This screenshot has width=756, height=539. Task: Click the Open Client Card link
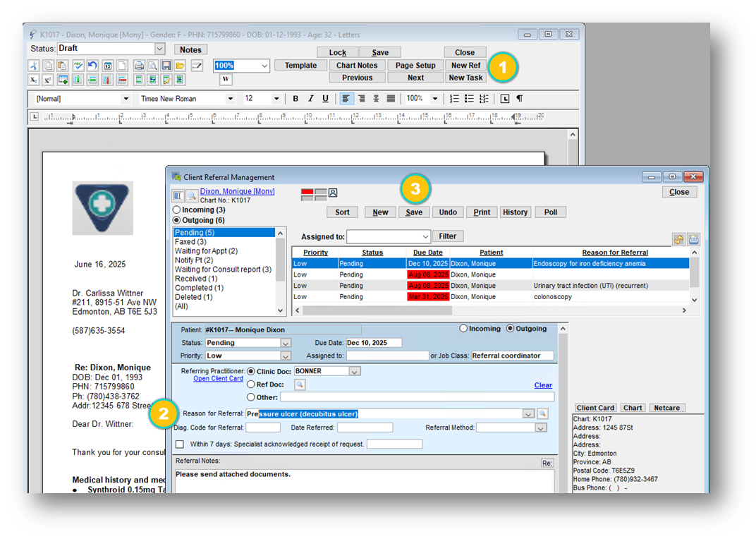(x=218, y=379)
